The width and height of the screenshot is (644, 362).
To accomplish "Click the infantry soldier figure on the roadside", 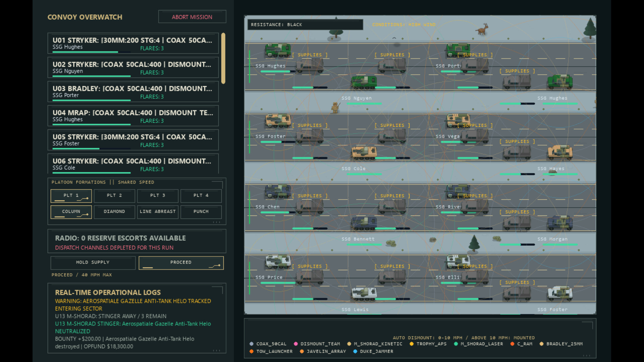I will [x=335, y=108].
